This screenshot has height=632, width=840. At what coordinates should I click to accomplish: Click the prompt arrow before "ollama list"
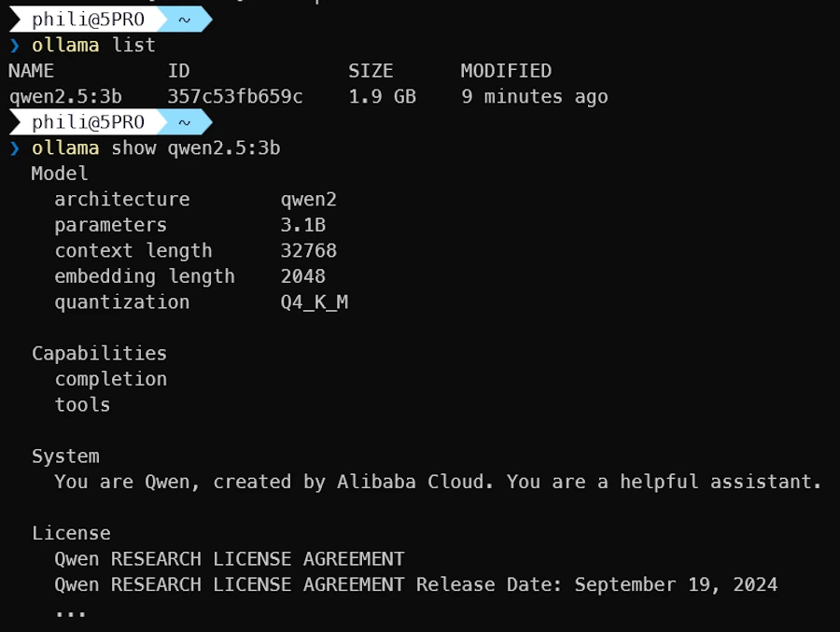[x=14, y=45]
